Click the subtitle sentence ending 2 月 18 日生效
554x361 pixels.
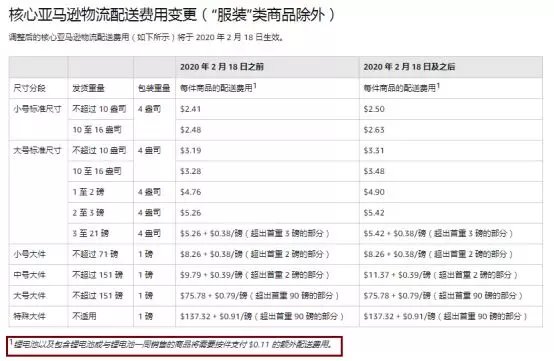pos(147,37)
